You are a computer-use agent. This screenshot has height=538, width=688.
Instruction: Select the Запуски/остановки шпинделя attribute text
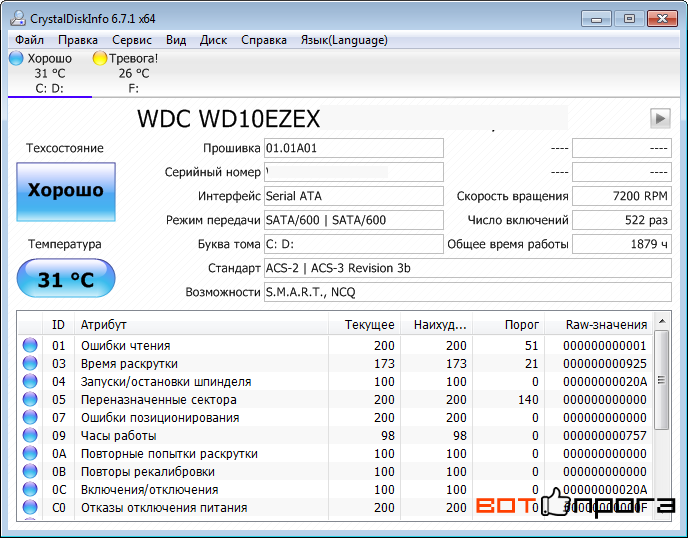click(166, 382)
